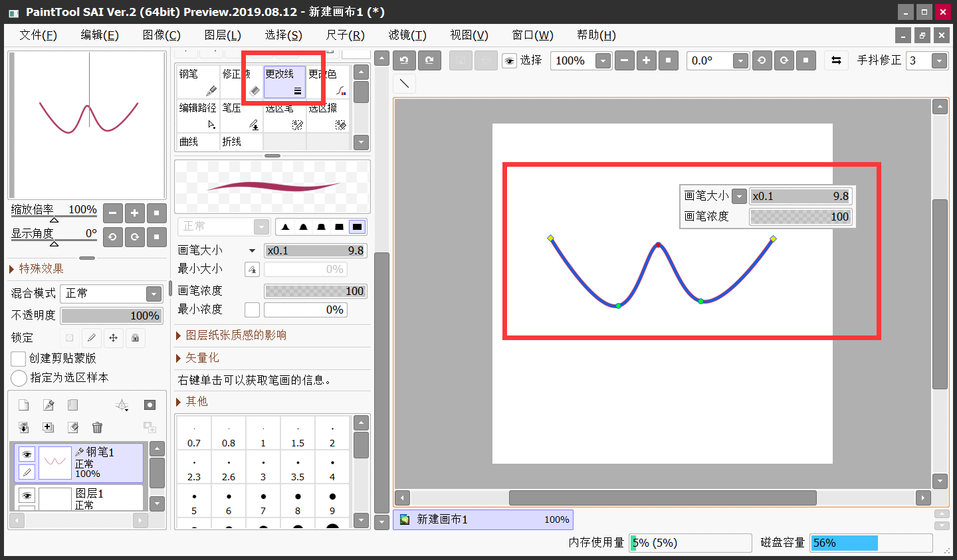Select the 编辑路径 edit path tool
Image resolution: width=957 pixels, height=560 pixels.
(x=198, y=116)
